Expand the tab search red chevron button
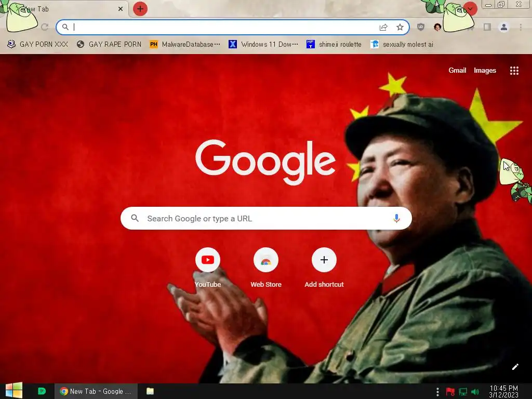 [470, 9]
